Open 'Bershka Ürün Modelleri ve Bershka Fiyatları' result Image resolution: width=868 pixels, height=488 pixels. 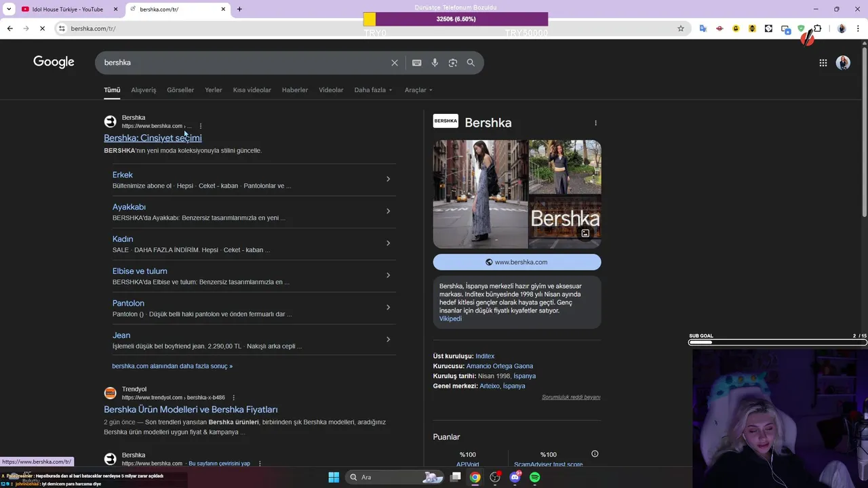[x=191, y=409]
